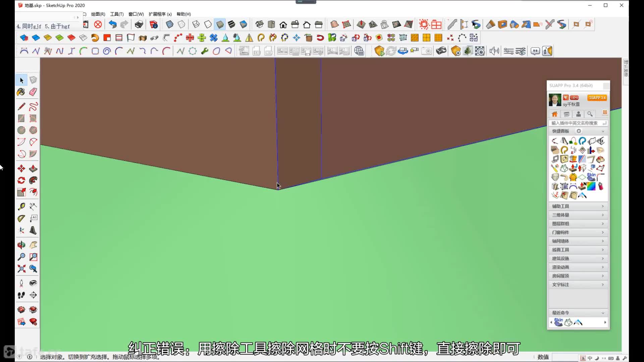Collapse the 最近命令 section

point(578,313)
